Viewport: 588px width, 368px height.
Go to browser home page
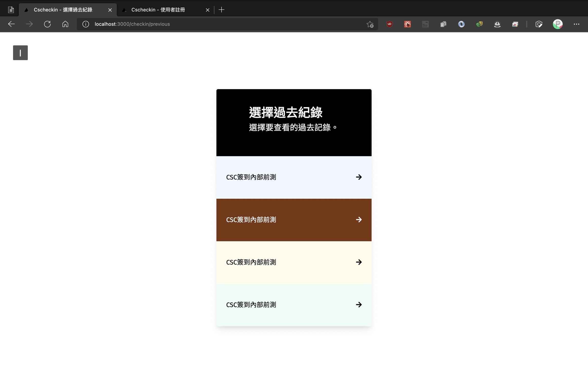pos(65,24)
